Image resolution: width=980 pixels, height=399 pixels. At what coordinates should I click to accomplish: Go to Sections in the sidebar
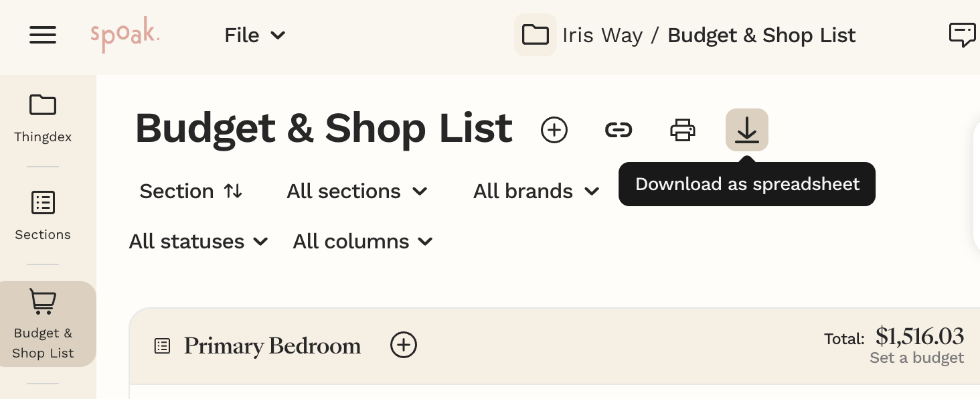point(43,216)
